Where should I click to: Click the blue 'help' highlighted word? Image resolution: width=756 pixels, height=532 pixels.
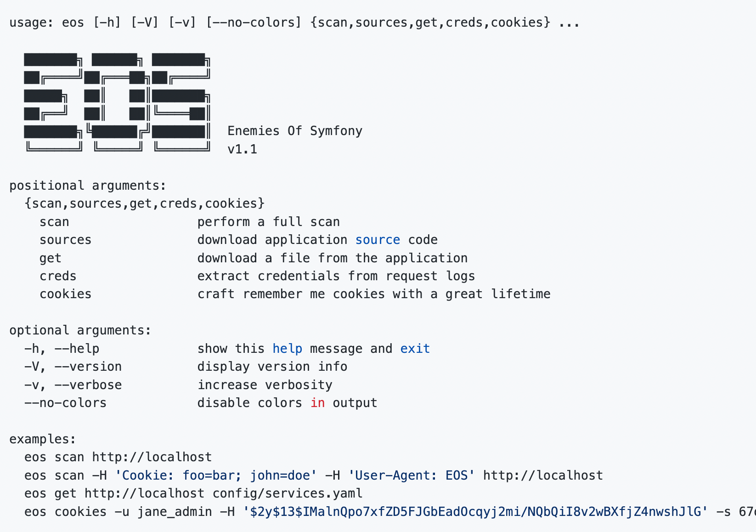pos(288,349)
